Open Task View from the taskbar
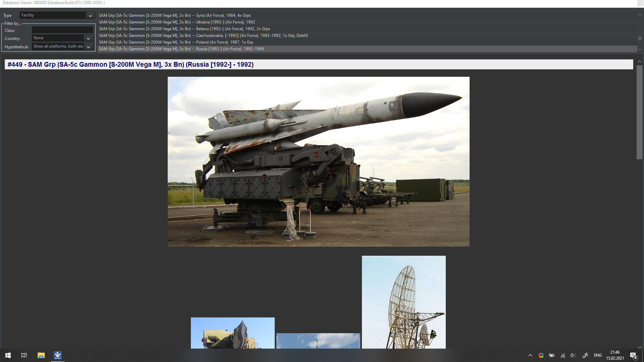This screenshot has height=362, width=644. point(24,355)
